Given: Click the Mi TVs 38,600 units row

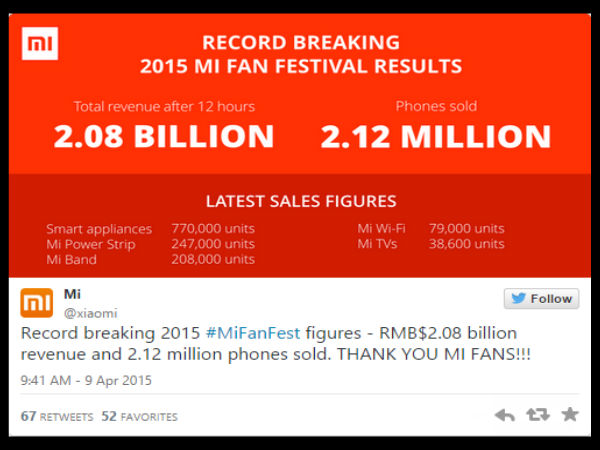Looking at the screenshot, I should [x=431, y=244].
